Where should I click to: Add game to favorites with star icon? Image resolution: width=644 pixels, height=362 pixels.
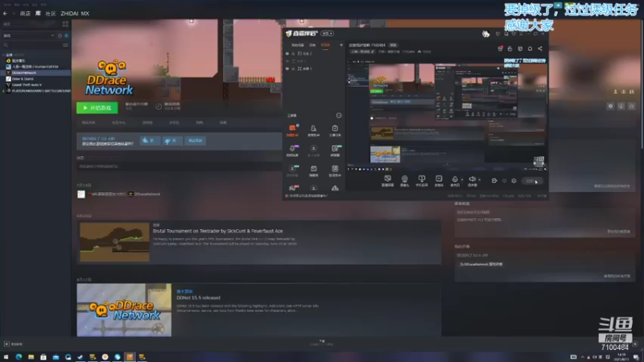632,106
